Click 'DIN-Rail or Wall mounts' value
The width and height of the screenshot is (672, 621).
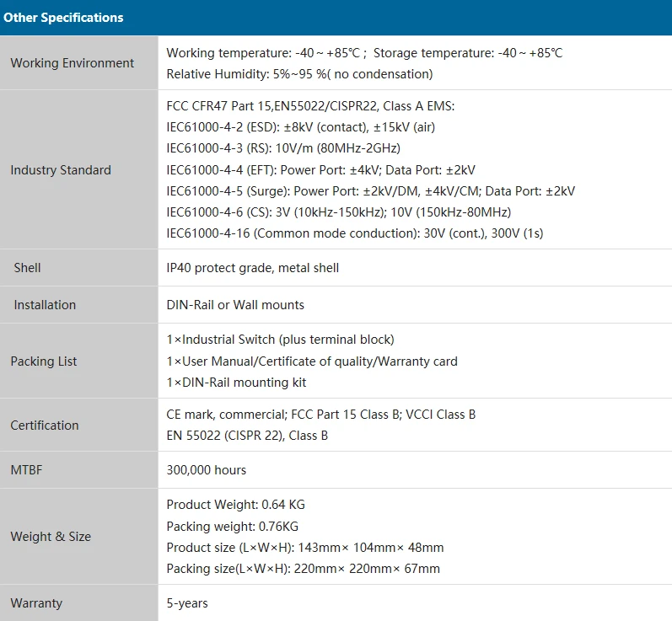click(235, 305)
